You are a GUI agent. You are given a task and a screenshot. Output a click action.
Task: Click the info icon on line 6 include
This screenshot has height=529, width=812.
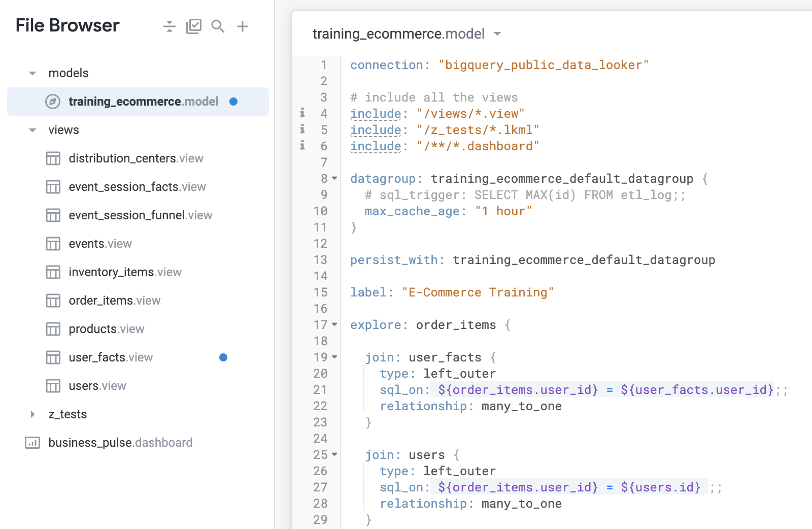pos(302,146)
